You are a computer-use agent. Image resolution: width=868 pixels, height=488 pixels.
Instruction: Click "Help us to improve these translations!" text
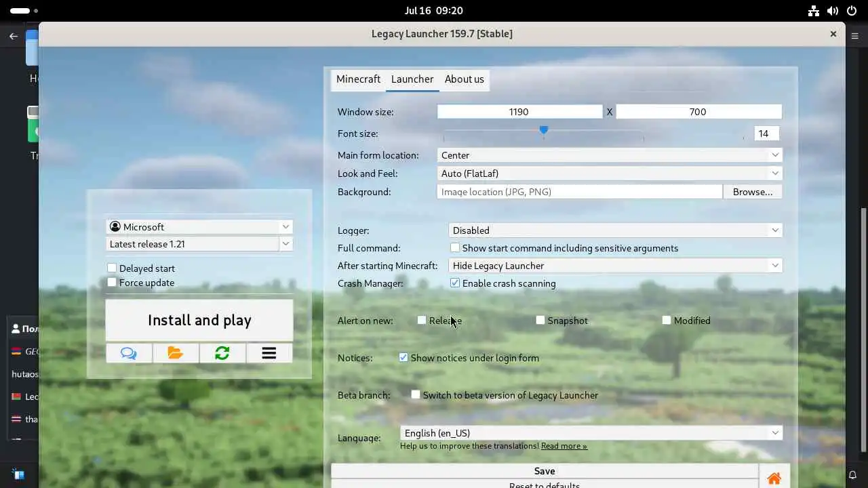click(469, 446)
